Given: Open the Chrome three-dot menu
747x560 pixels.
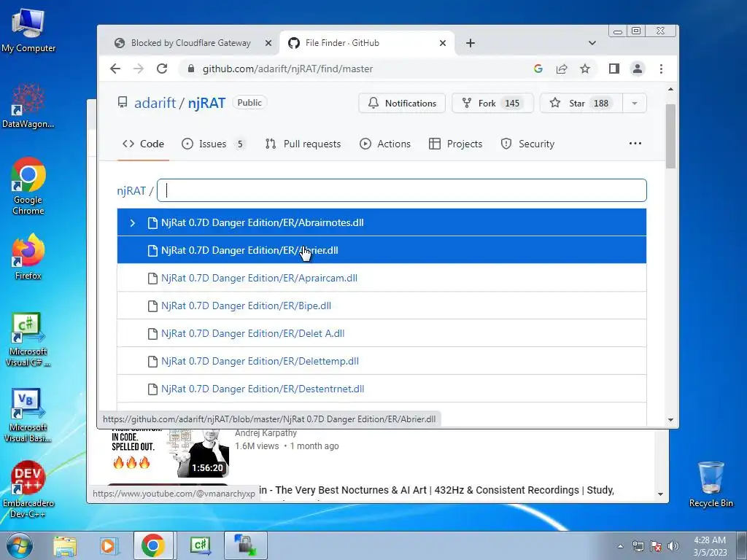Looking at the screenshot, I should click(661, 69).
